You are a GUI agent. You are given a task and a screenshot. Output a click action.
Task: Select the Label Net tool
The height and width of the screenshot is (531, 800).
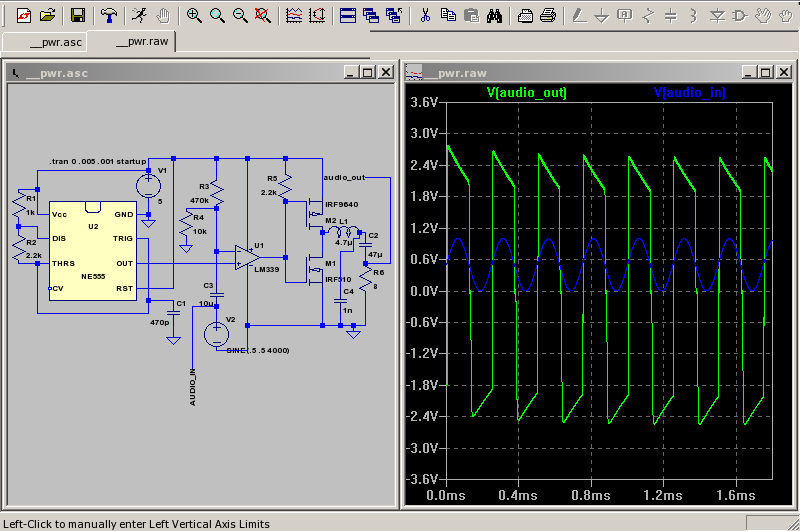pos(625,15)
